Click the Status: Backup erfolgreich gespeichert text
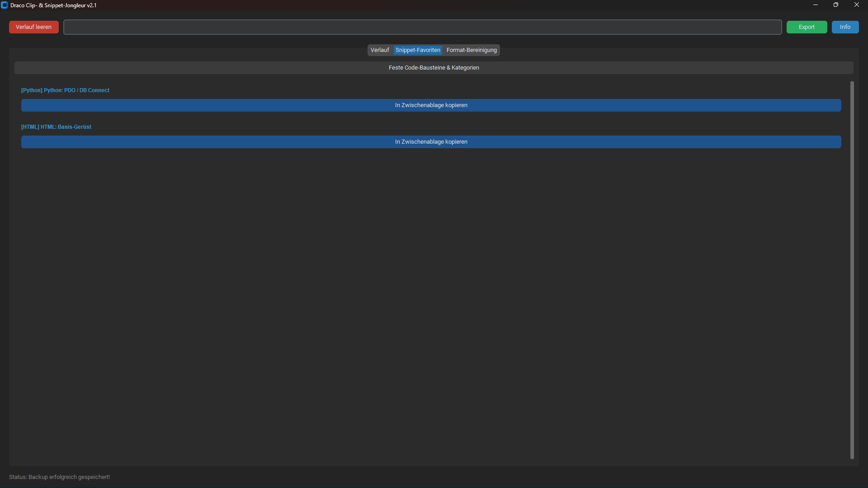 click(x=59, y=477)
